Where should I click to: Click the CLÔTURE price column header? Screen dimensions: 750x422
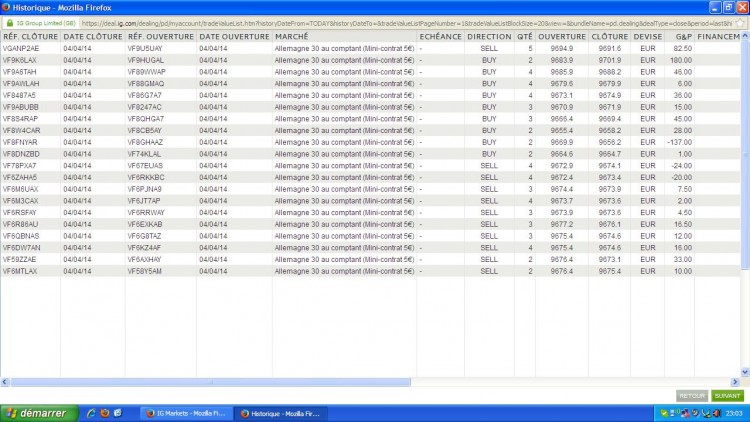click(609, 36)
